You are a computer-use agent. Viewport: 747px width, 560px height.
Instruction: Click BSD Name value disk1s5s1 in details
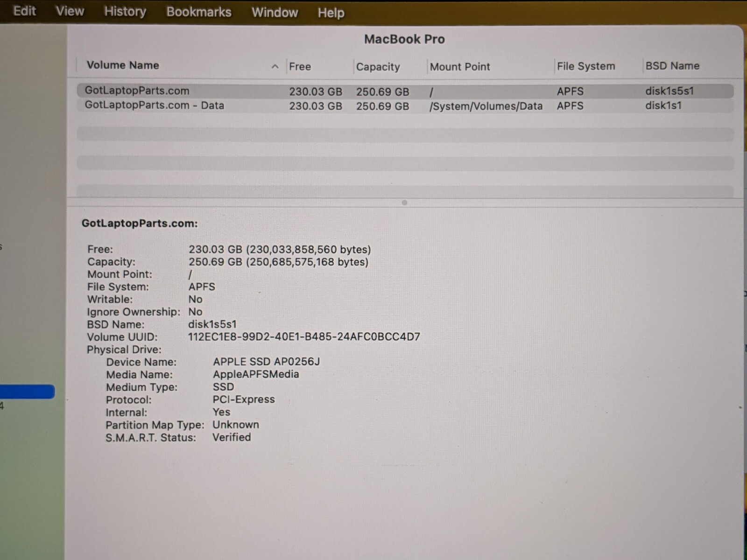[212, 324]
